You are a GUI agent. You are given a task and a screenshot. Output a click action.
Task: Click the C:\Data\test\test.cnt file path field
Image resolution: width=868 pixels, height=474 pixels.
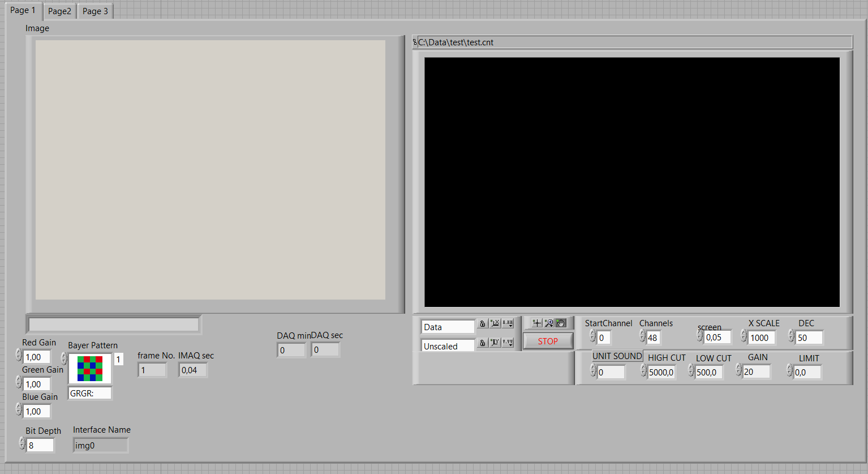(635, 42)
